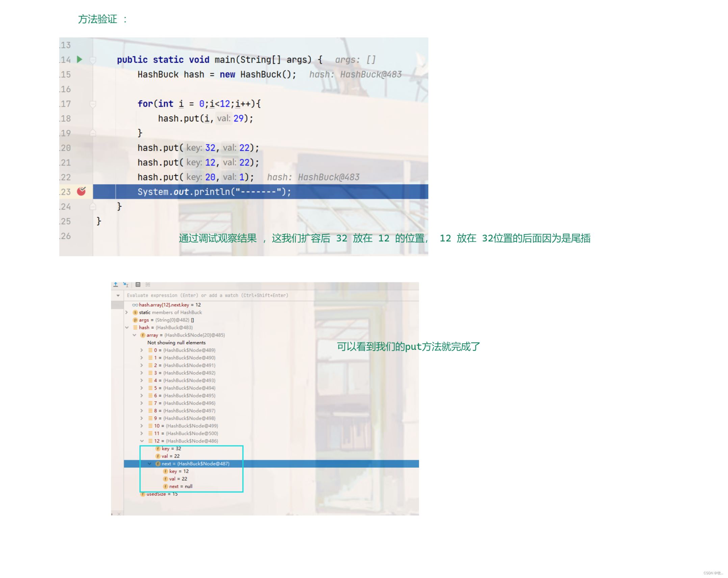Screen dimensions: 728x578
Task: Expand array element 11 node @500
Action: [x=142, y=433]
